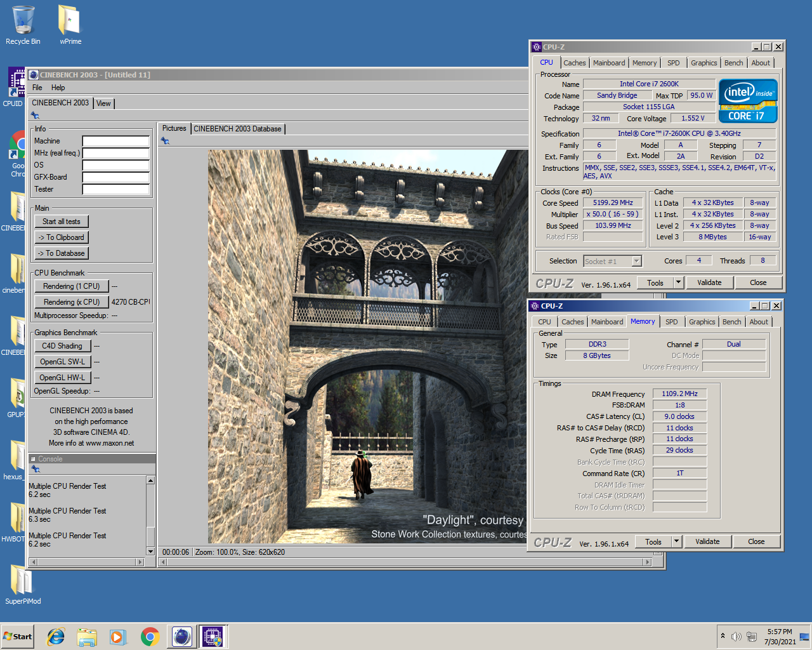
Task: Switch to CPU-Z taskbar button
Action: [213, 637]
